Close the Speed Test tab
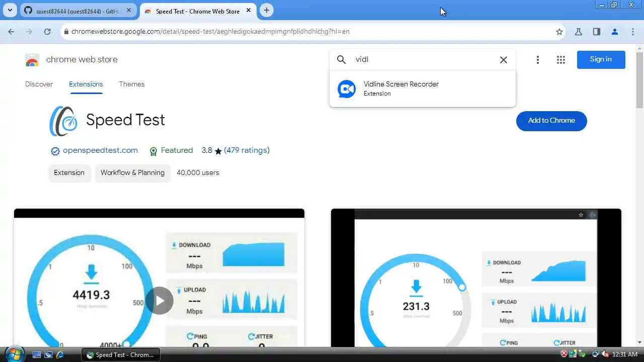Viewport: 644px width, 362px height. coord(249,10)
